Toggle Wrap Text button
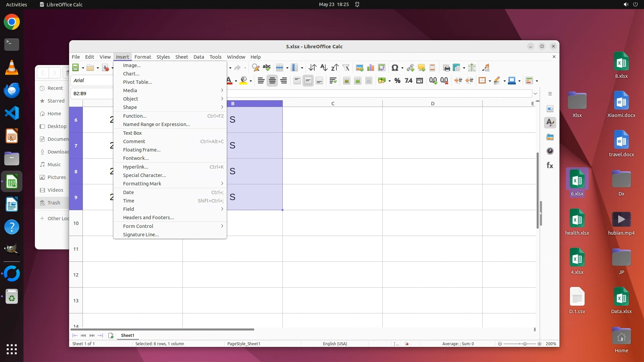 tap(333, 80)
